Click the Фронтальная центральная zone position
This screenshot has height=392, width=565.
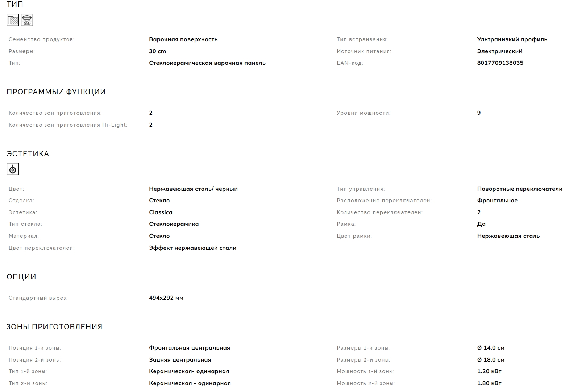tap(189, 348)
